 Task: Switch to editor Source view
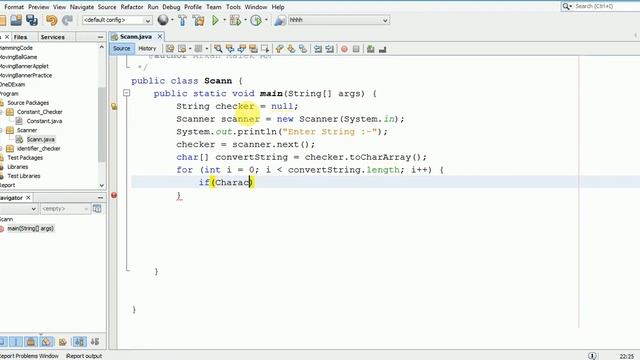tap(121, 49)
